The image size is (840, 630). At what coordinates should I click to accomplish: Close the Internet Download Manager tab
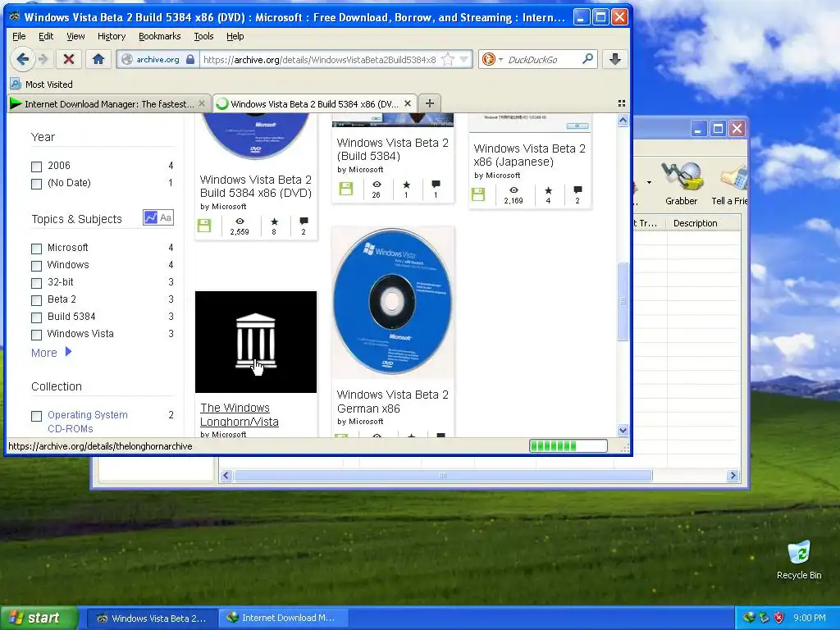(202, 103)
